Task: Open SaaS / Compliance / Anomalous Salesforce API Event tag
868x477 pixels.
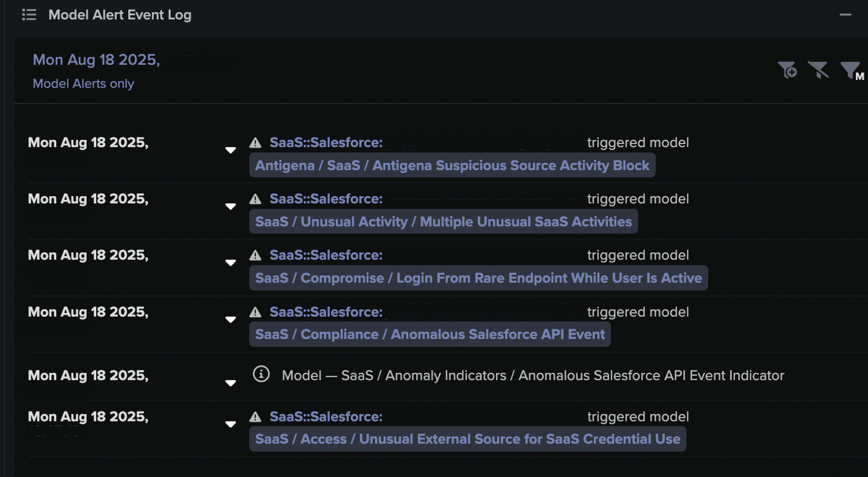Action: tap(430, 334)
